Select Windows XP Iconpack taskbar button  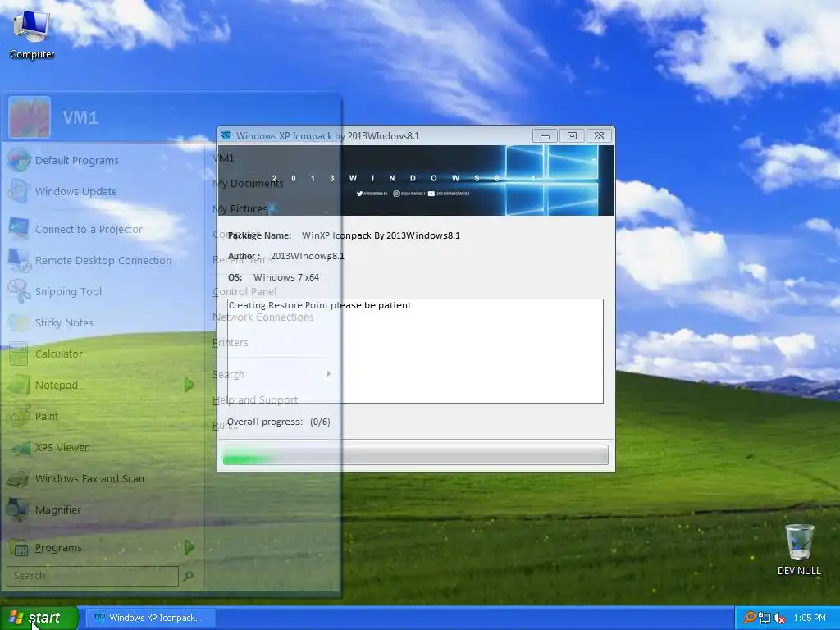click(x=151, y=618)
